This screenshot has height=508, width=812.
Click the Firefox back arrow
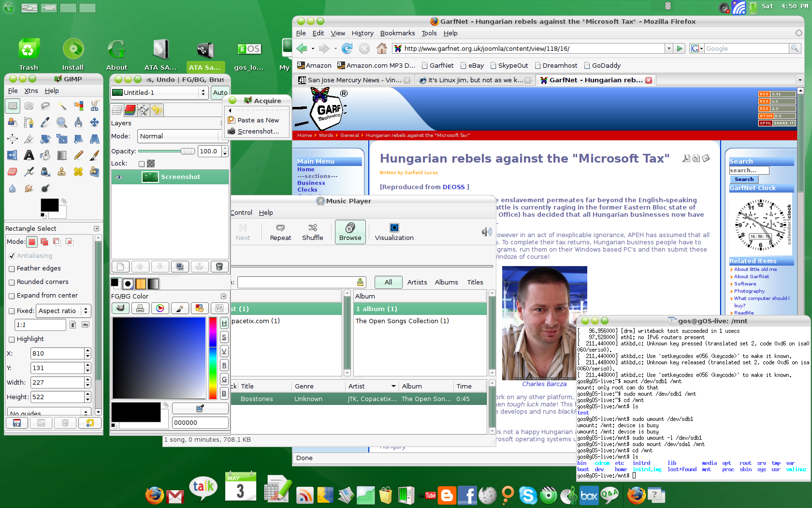[302, 48]
